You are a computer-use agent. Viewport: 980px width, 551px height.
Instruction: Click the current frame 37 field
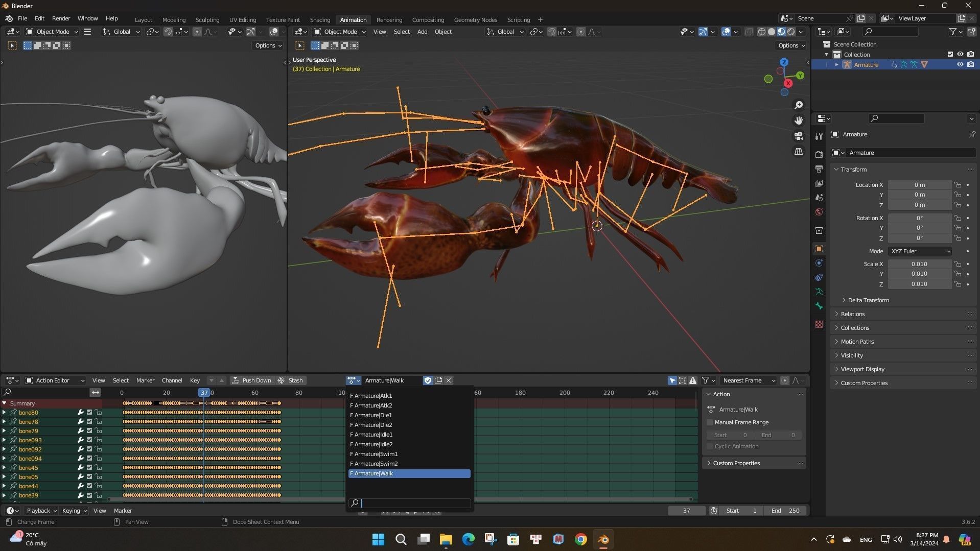pyautogui.click(x=686, y=511)
